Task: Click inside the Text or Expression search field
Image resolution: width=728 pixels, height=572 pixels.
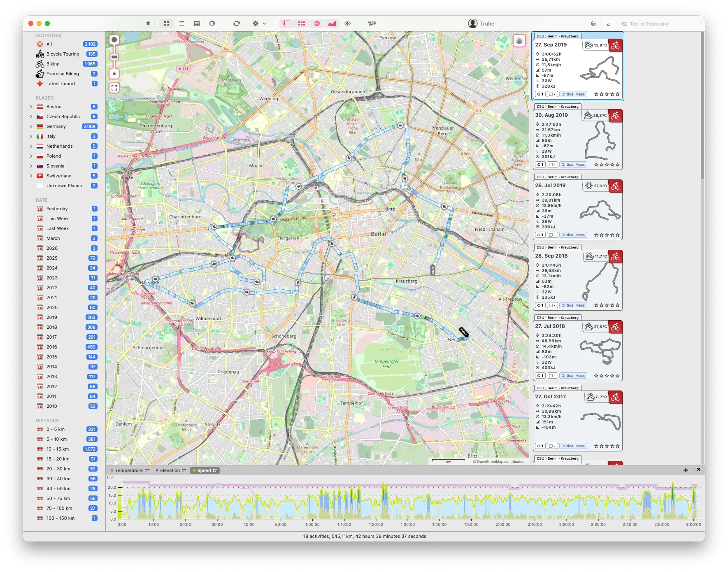Action: (658, 23)
